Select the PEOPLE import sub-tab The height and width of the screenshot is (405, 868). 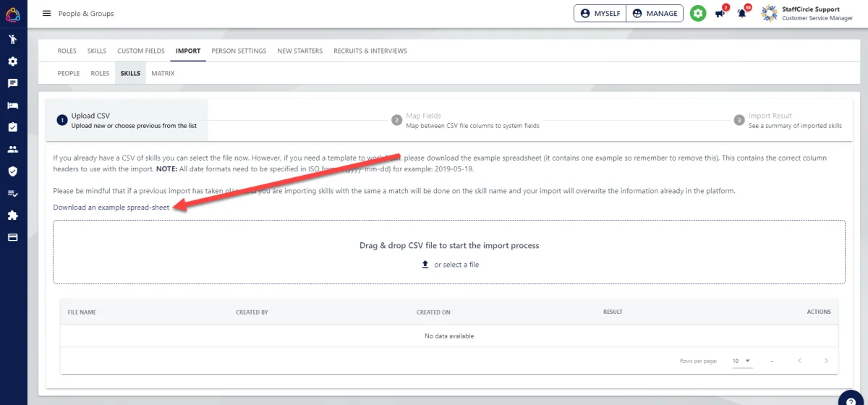[69, 73]
